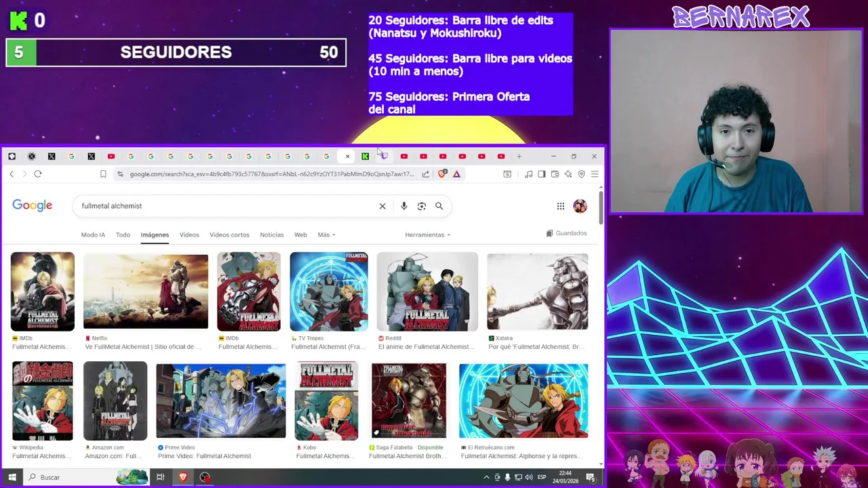Viewport: 868px width, 488px height.
Task: Switch to Videos tab
Action: pos(189,235)
